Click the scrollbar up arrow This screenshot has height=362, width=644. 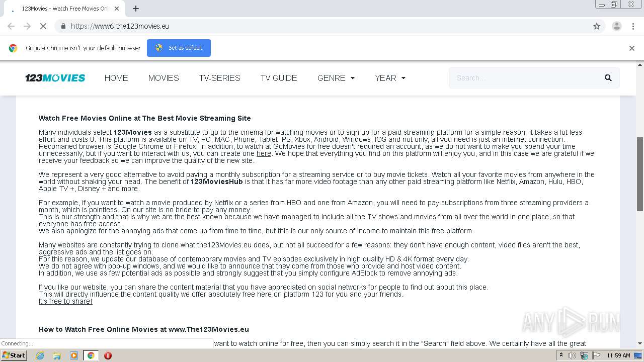point(640,65)
